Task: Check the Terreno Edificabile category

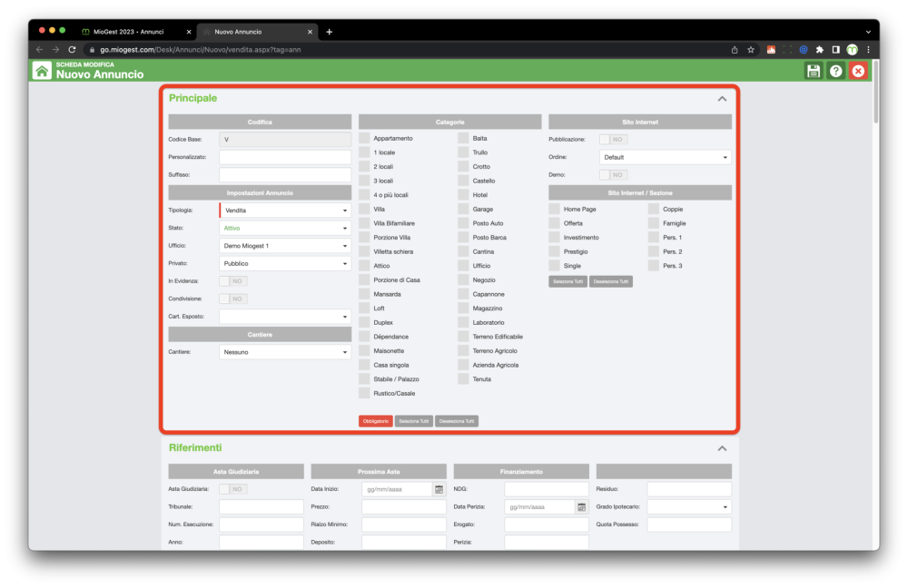Action: [463, 337]
